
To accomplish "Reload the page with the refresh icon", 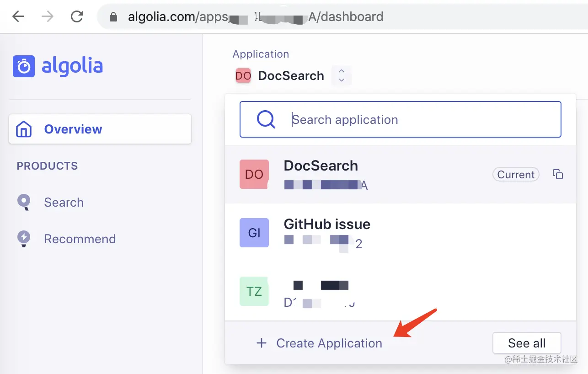I will point(77,17).
